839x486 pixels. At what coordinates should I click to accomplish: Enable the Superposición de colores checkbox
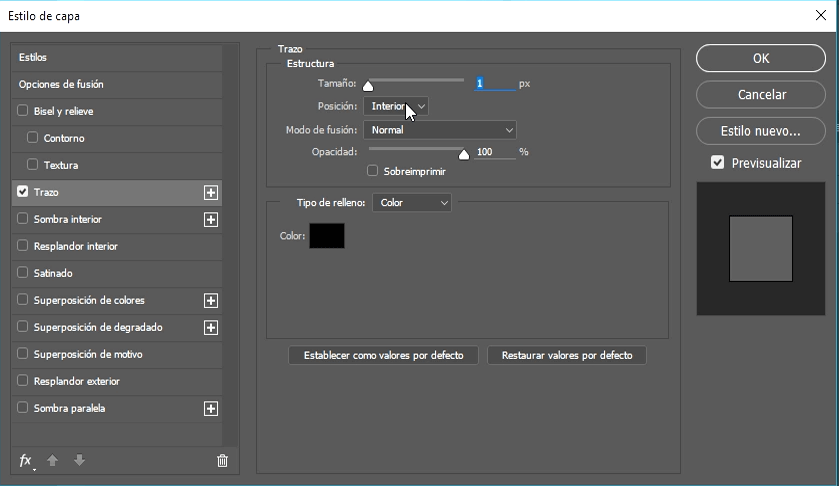pos(22,300)
